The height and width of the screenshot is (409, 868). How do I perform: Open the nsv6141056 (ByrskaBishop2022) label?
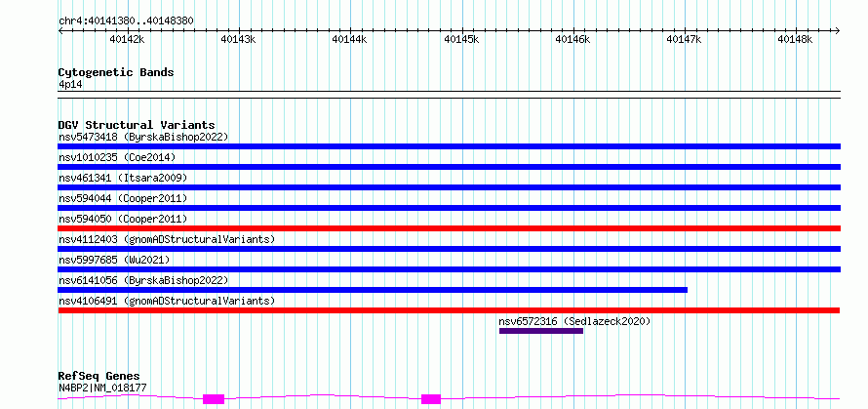143,280
